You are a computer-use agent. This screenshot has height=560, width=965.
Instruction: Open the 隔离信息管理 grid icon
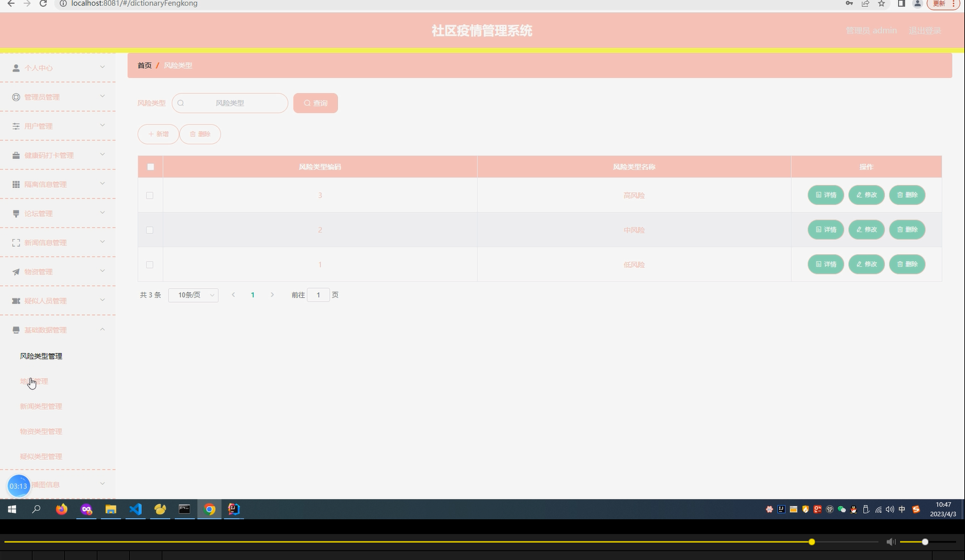click(15, 184)
